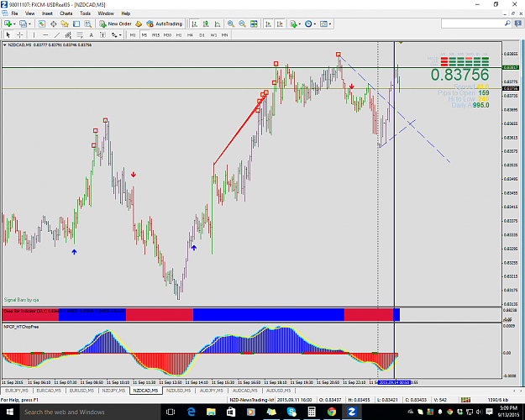Open the Charts menu
525x420 pixels.
[66, 13]
